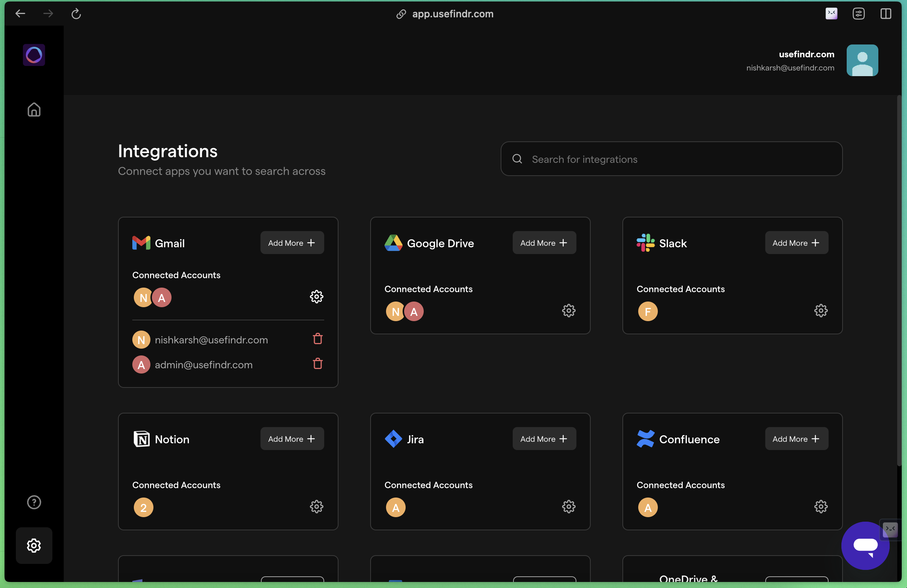Click the Findr logo in sidebar
This screenshot has width=907, height=588.
(34, 55)
